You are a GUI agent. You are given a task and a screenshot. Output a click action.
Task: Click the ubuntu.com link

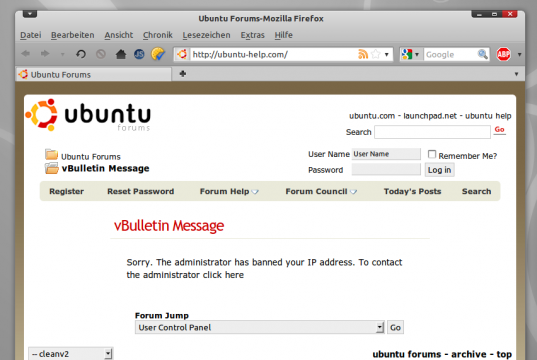tap(372, 116)
